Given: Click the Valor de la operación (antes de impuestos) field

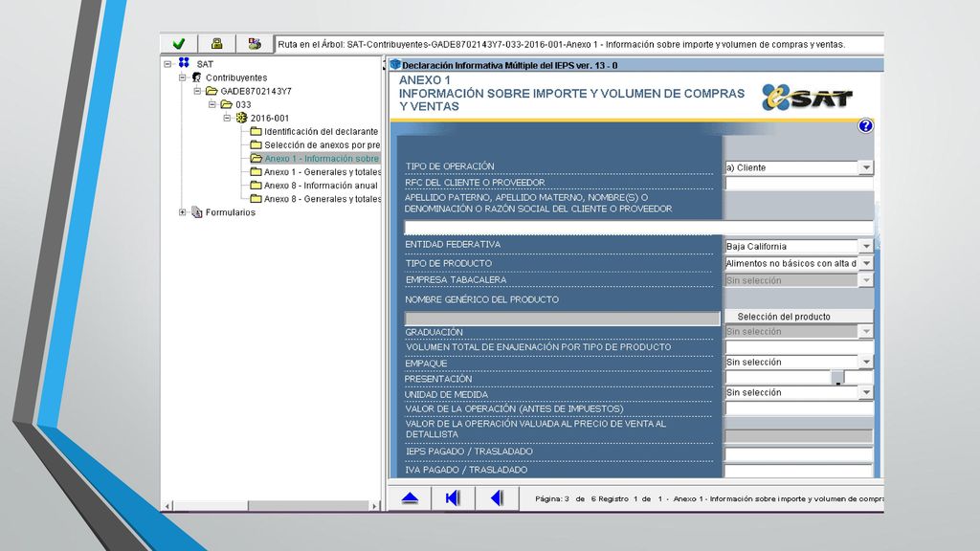Looking at the screenshot, I should [799, 409].
